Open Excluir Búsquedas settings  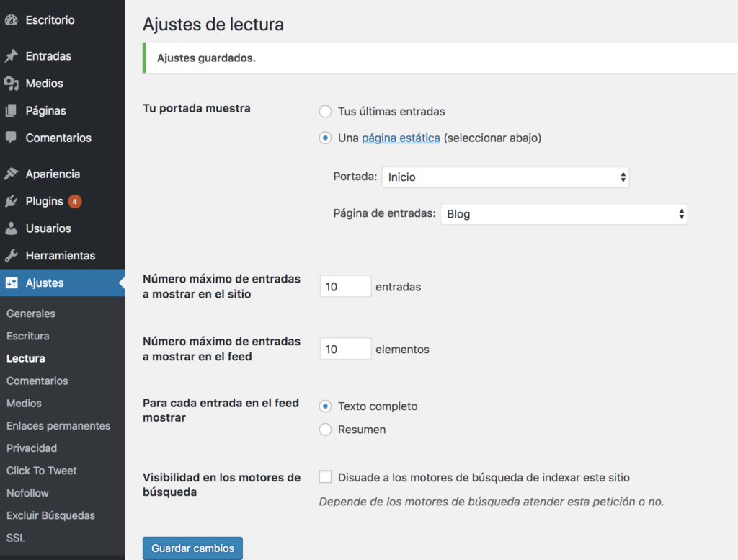click(51, 515)
